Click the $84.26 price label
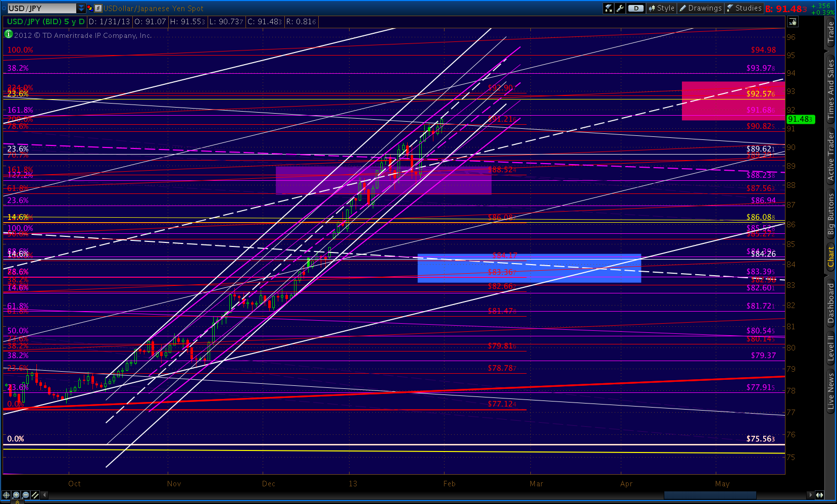 763,254
